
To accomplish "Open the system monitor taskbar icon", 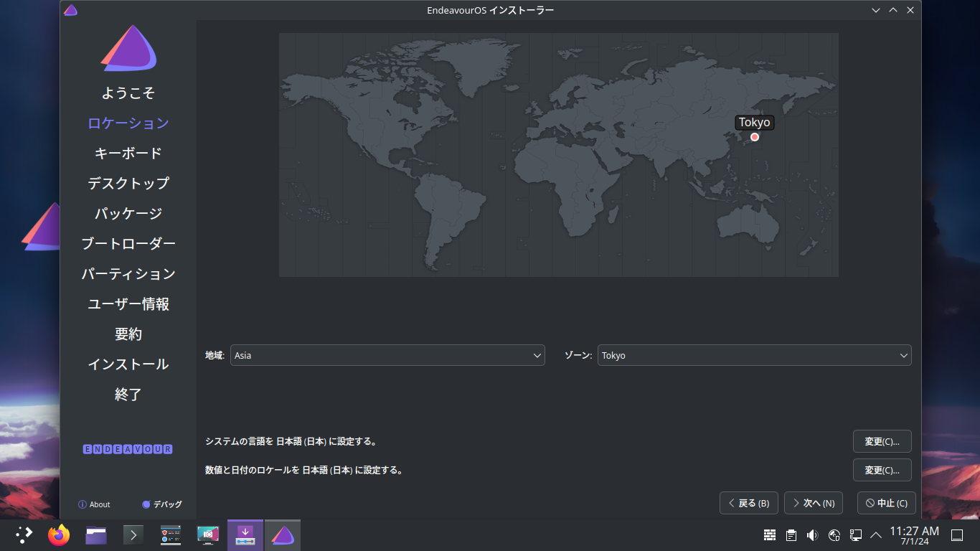I will pos(171,534).
